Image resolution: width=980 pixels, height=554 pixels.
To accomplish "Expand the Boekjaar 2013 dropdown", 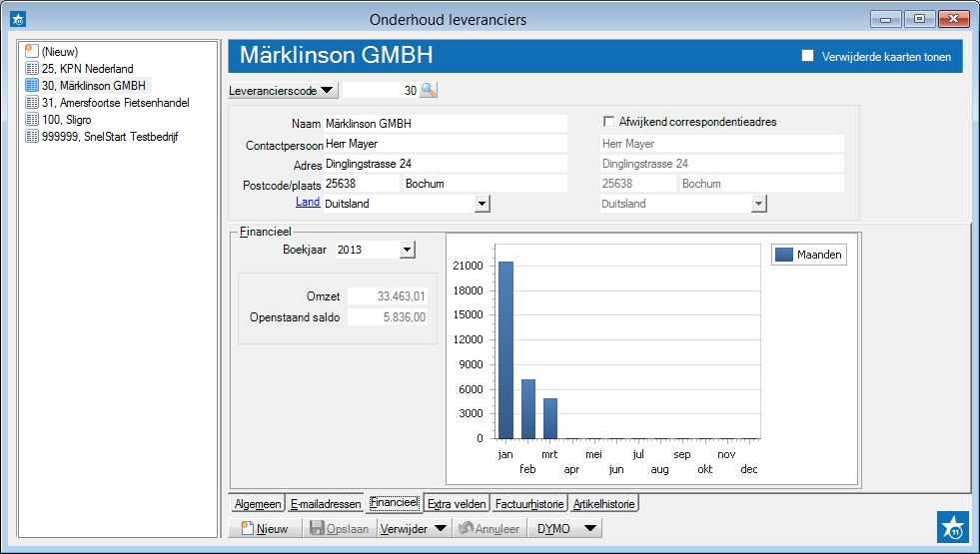I will coord(407,250).
